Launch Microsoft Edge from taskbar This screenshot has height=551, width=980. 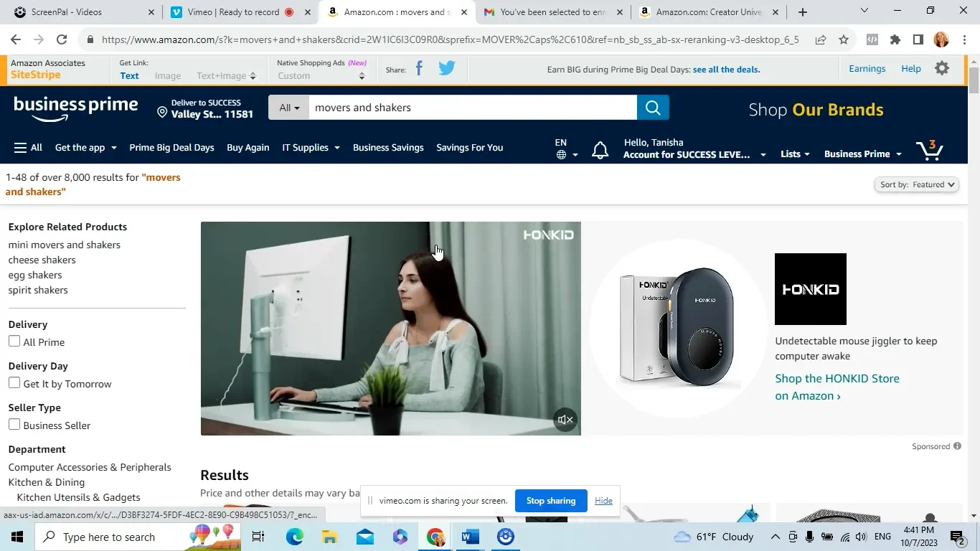(x=295, y=537)
